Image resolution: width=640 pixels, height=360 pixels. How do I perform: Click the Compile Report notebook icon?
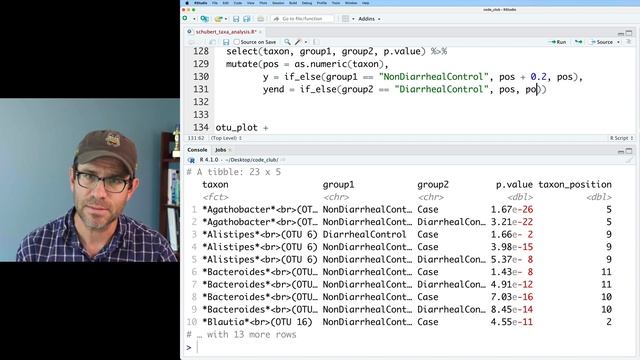(x=316, y=42)
